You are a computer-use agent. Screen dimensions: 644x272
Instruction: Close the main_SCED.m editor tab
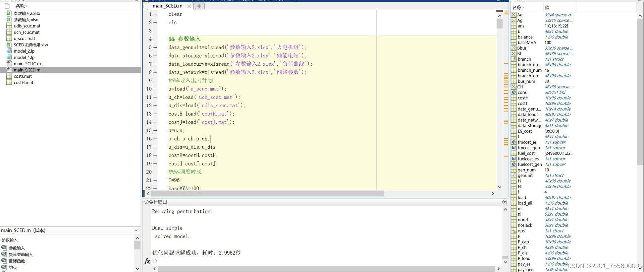coord(189,6)
